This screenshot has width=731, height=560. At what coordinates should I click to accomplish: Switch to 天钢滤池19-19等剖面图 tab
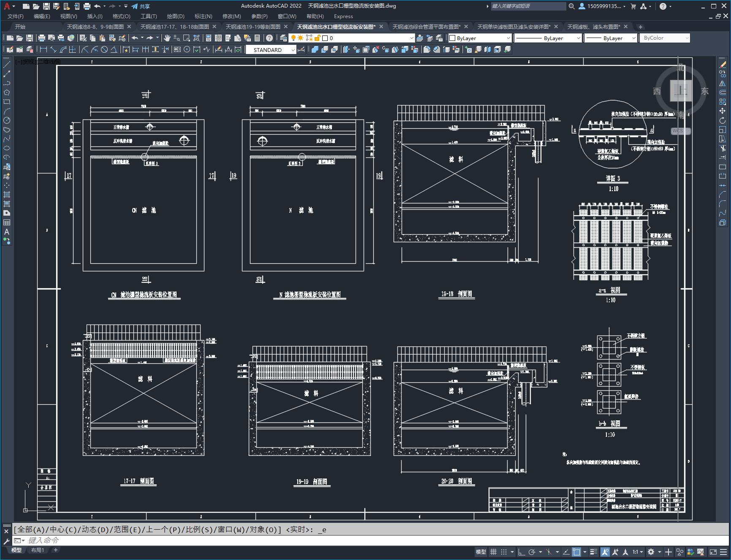(253, 27)
